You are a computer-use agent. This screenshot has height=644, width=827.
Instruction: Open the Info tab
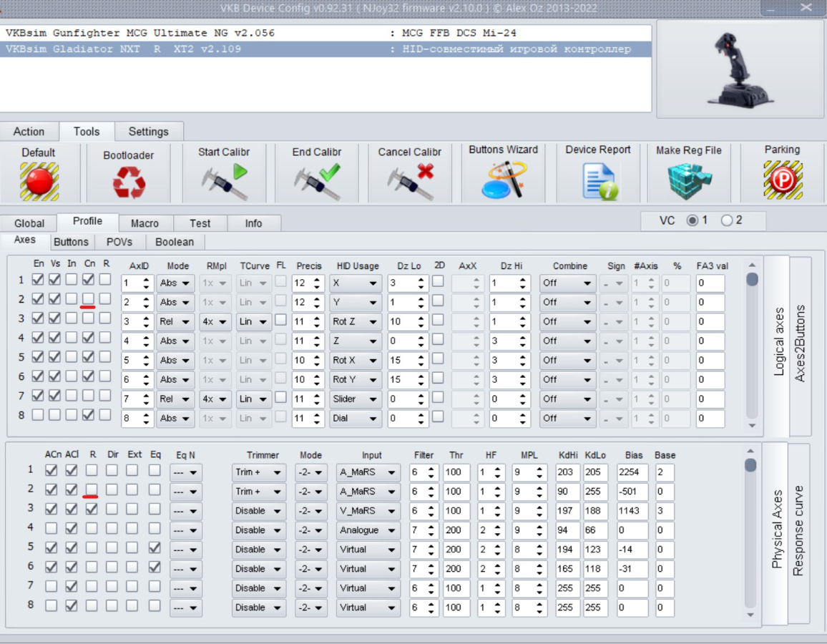pos(254,223)
